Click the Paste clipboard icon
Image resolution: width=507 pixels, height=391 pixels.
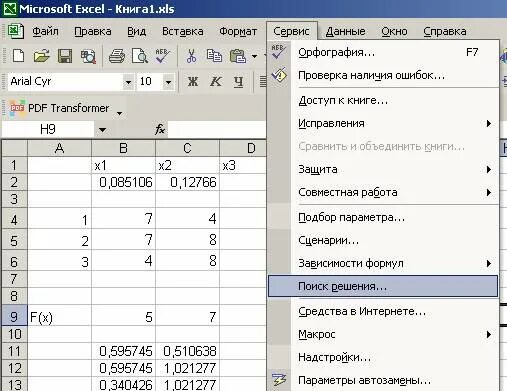point(238,56)
